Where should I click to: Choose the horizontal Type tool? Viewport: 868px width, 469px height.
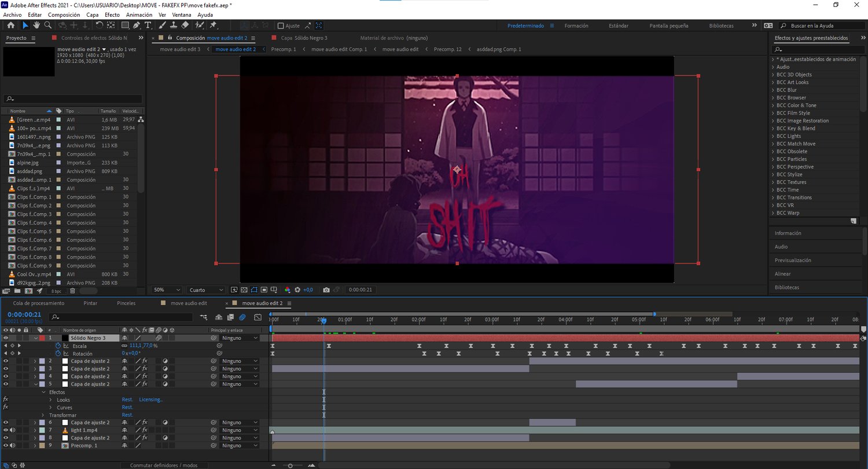(x=148, y=25)
